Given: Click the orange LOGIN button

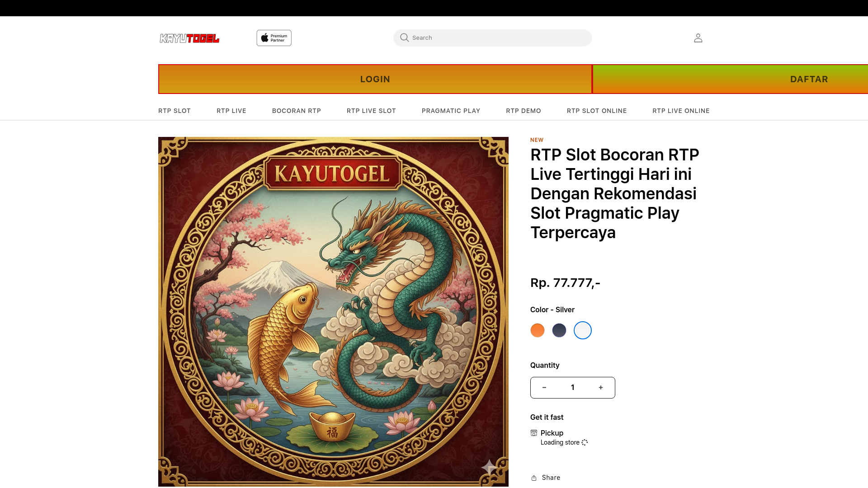Looking at the screenshot, I should [x=375, y=79].
